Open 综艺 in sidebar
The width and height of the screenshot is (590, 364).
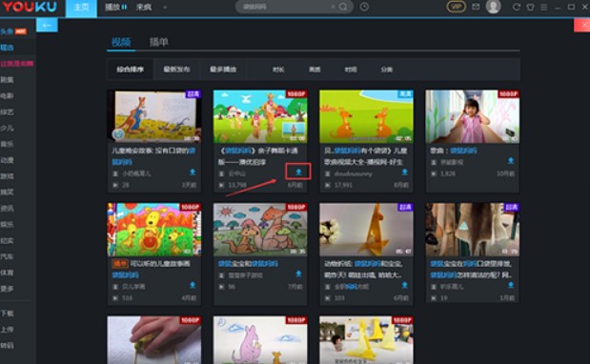[x=8, y=112]
